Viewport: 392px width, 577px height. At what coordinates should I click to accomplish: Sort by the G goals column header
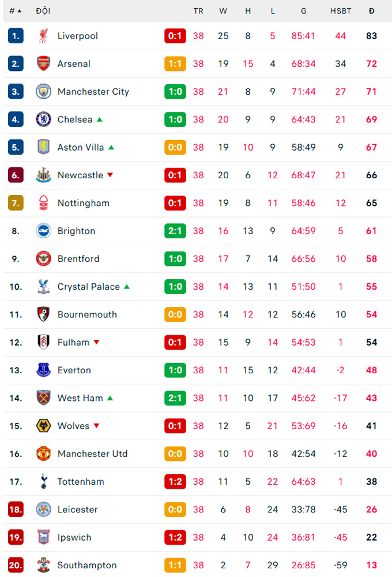(x=303, y=11)
